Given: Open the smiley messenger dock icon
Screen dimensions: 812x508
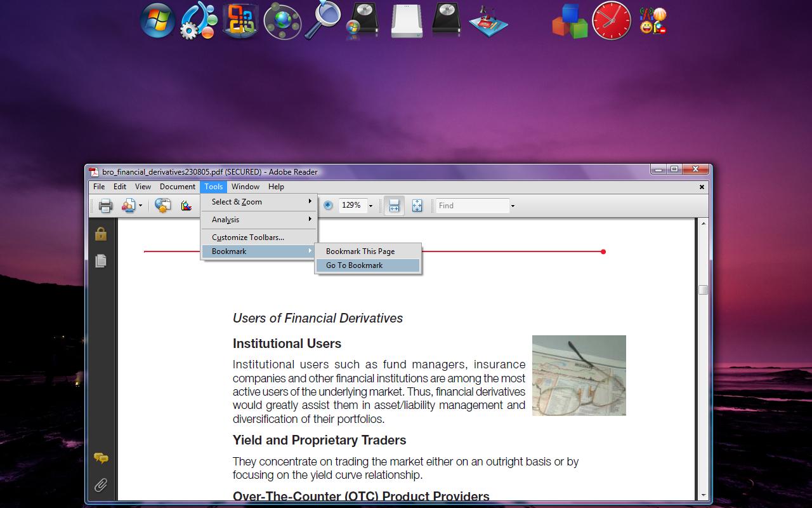Looking at the screenshot, I should coord(653,20).
